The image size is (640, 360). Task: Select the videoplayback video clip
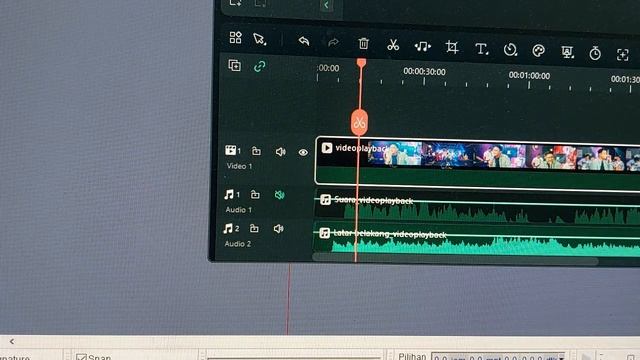tap(478, 164)
